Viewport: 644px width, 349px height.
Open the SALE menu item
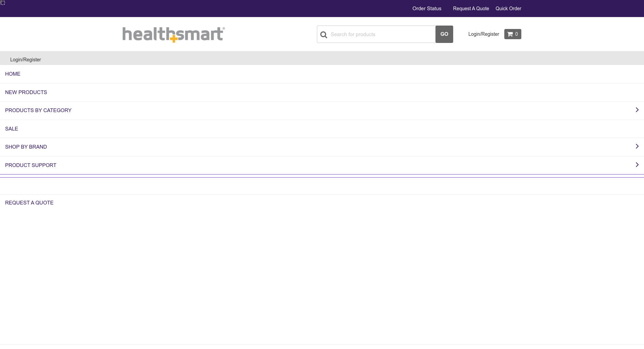point(12,129)
